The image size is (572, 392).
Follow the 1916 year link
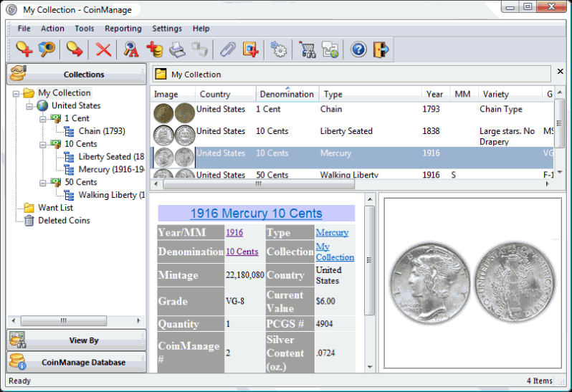coord(234,232)
